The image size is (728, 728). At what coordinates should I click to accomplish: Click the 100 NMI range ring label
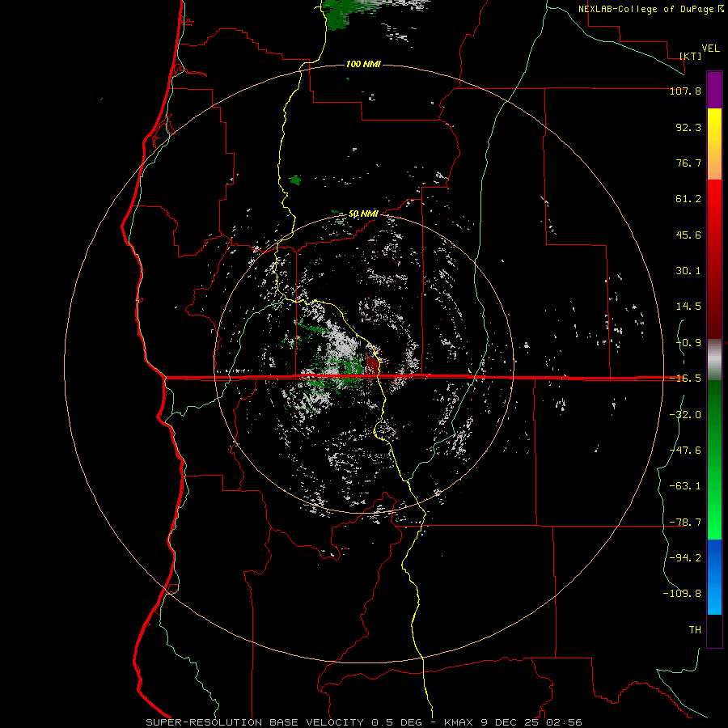pos(363,64)
